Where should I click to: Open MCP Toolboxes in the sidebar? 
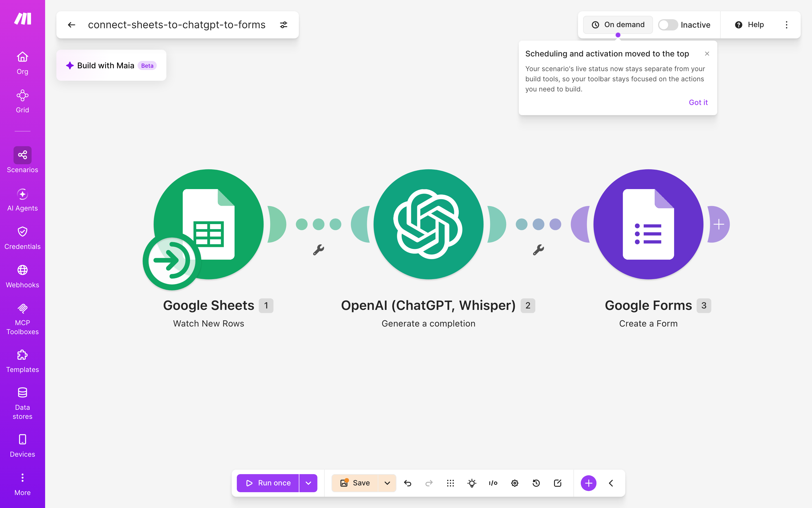[23, 319]
